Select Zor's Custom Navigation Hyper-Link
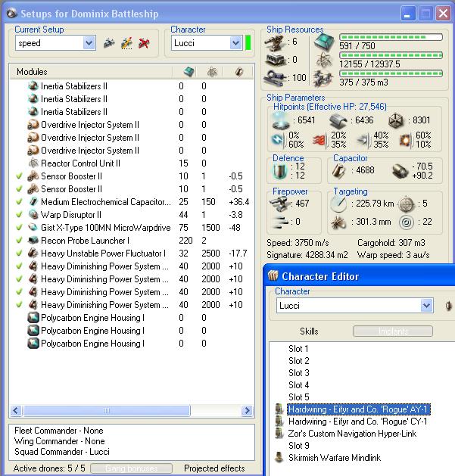 click(x=352, y=434)
